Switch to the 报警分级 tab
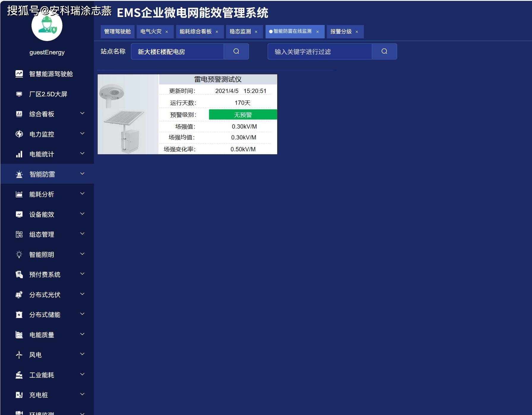This screenshot has width=532, height=415. point(341,32)
